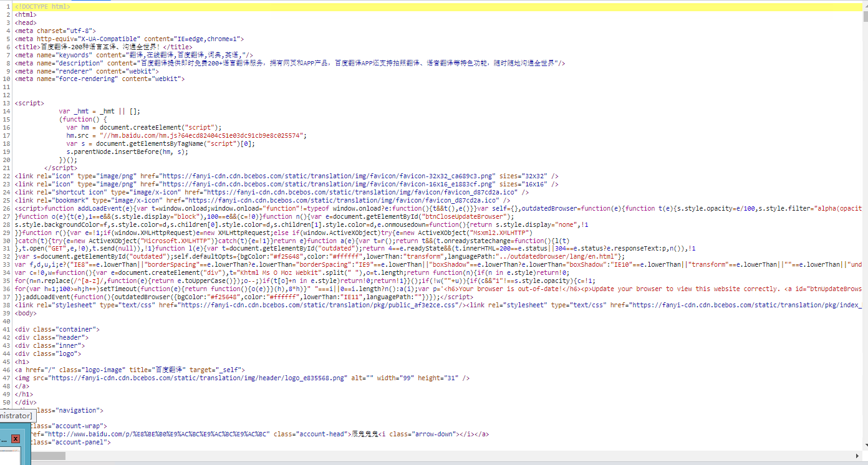This screenshot has width=868, height=465.
Task: Click the meta name="keywords" line
Action: [x=134, y=55]
